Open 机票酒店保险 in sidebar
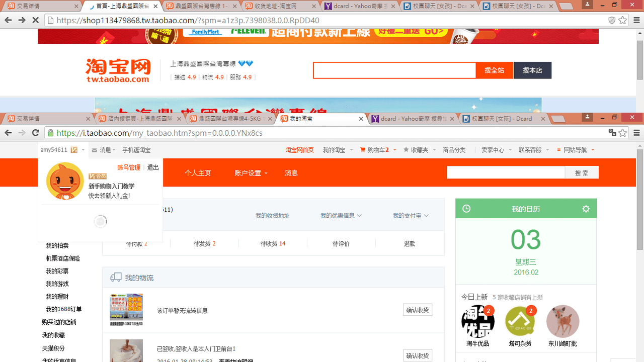Image resolution: width=644 pixels, height=362 pixels. (63, 258)
